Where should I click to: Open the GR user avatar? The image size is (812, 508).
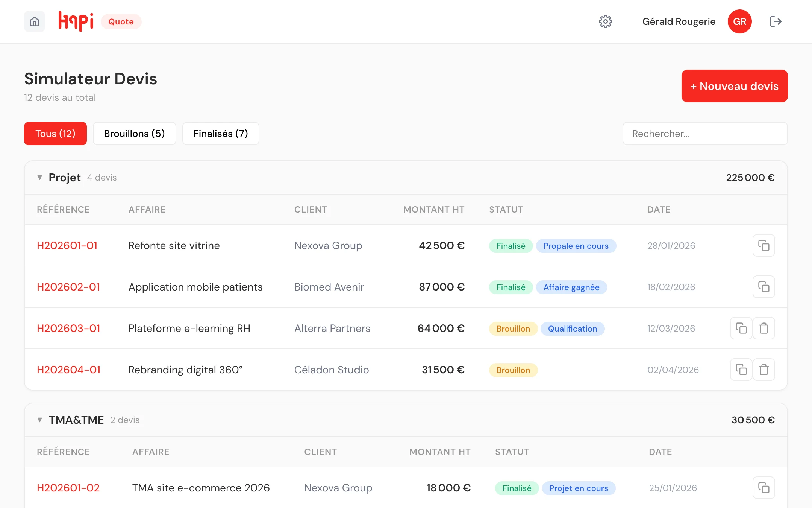(739, 21)
